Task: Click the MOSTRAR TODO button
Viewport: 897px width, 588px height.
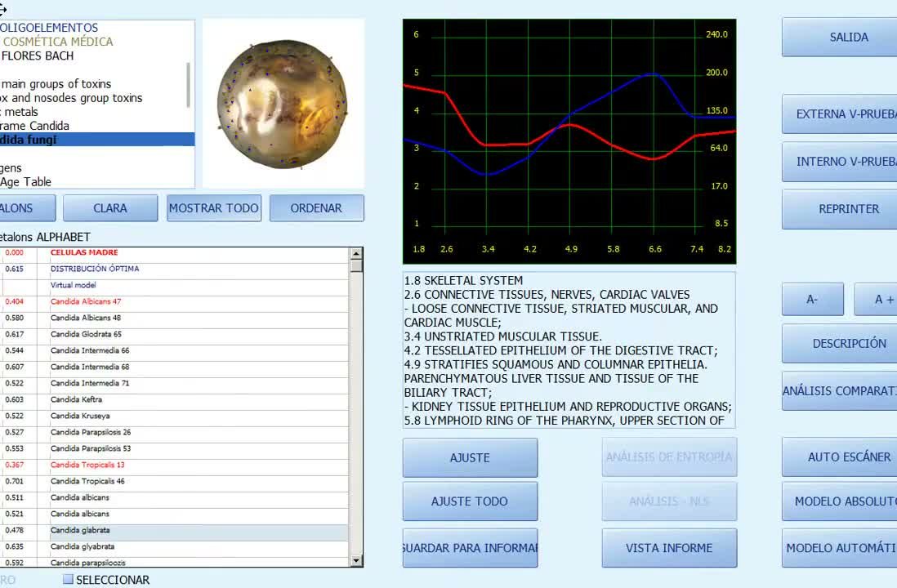Action: [x=214, y=208]
